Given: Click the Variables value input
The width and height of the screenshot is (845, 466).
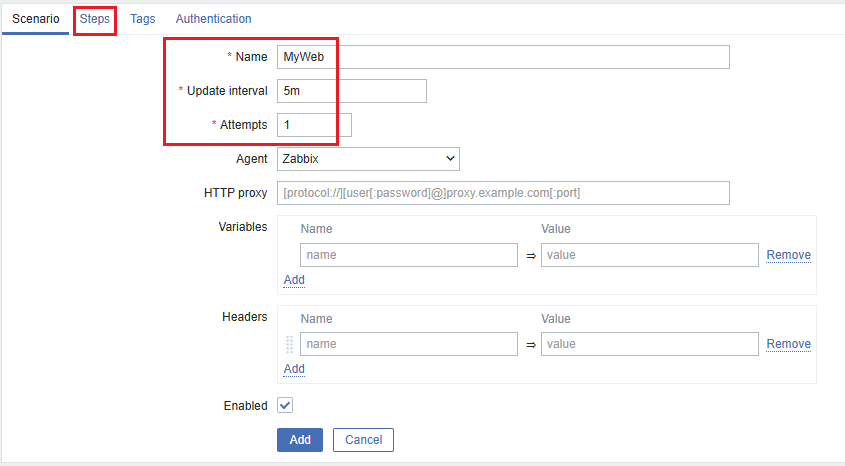Looking at the screenshot, I should click(649, 255).
